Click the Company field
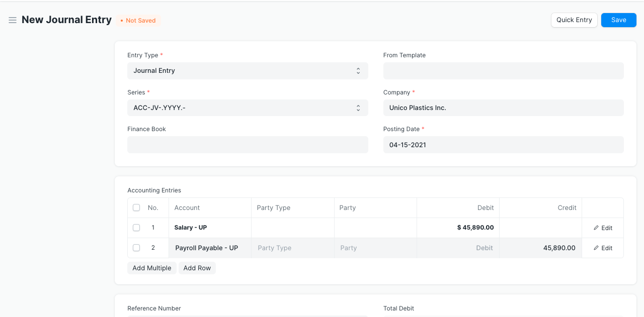 (x=503, y=108)
